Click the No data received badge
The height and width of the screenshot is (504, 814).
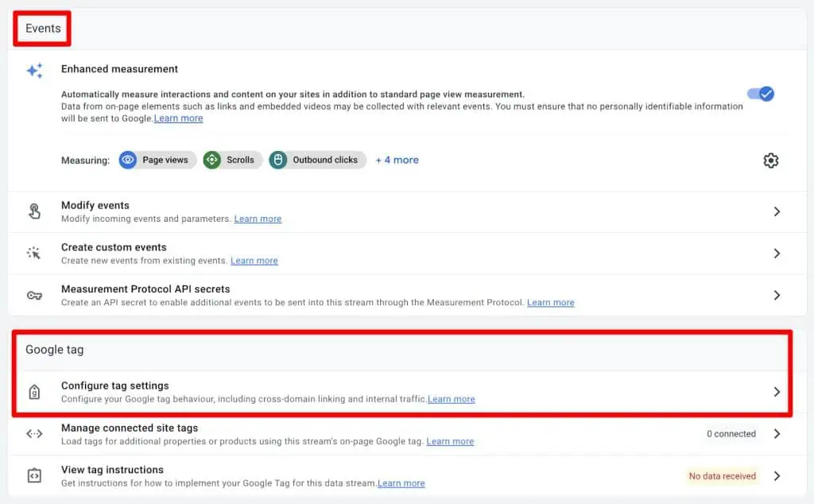click(x=722, y=476)
